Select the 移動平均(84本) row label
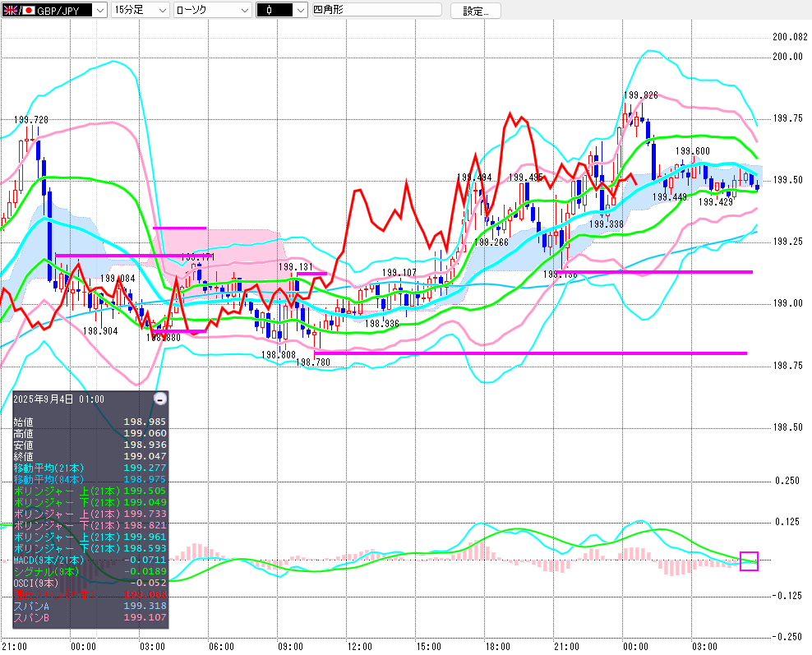 pyautogui.click(x=48, y=479)
